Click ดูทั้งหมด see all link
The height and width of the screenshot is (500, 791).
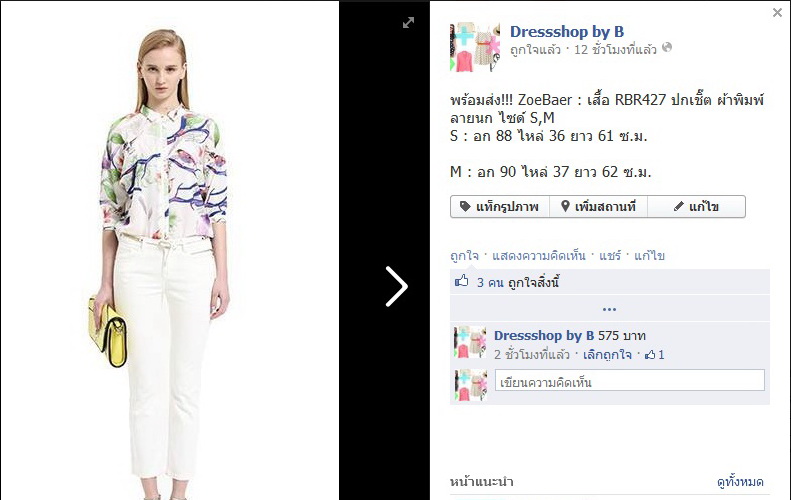pyautogui.click(x=740, y=482)
